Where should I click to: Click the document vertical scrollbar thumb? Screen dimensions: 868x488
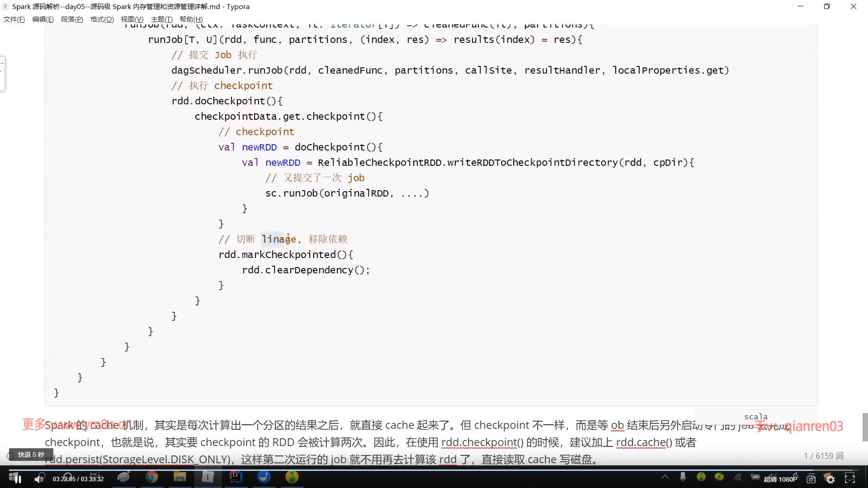click(x=865, y=427)
